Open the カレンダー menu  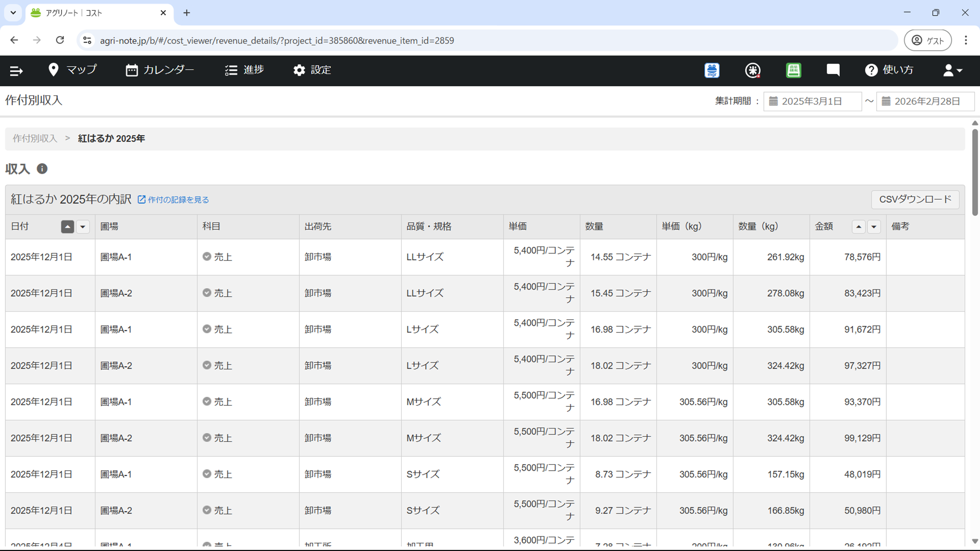(x=160, y=70)
